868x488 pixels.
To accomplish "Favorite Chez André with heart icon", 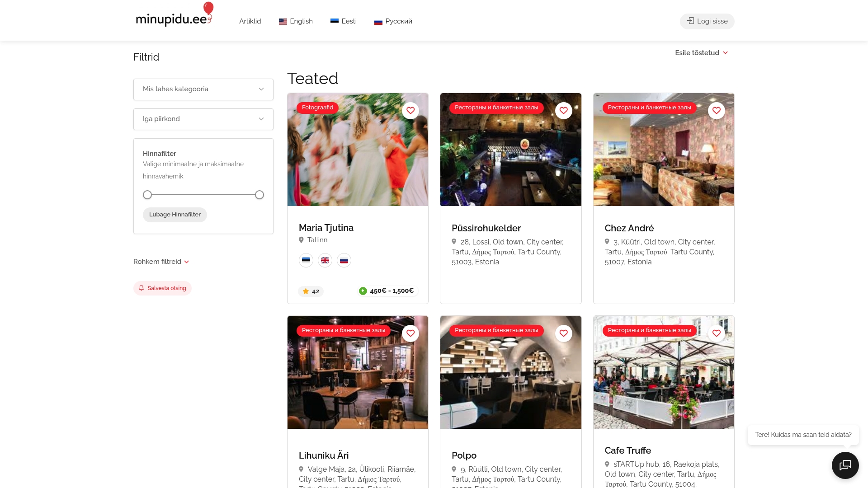I will (716, 111).
